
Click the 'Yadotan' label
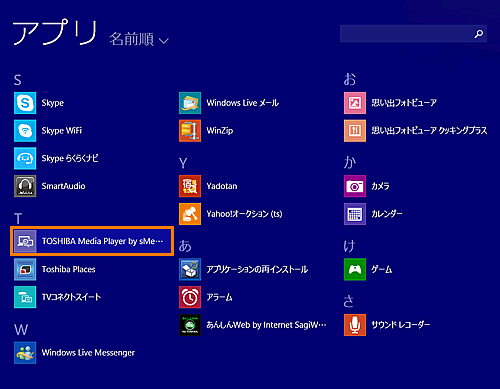click(x=222, y=186)
